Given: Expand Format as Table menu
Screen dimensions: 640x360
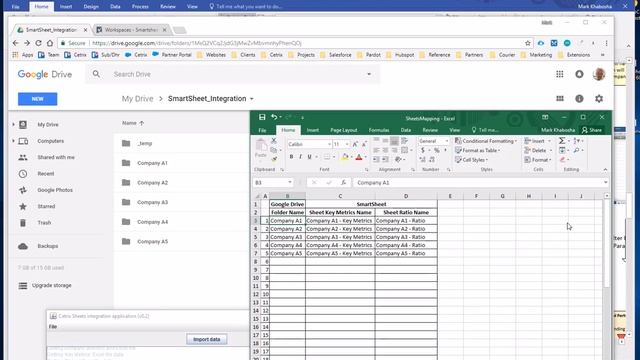Looking at the screenshot, I should point(478,150).
